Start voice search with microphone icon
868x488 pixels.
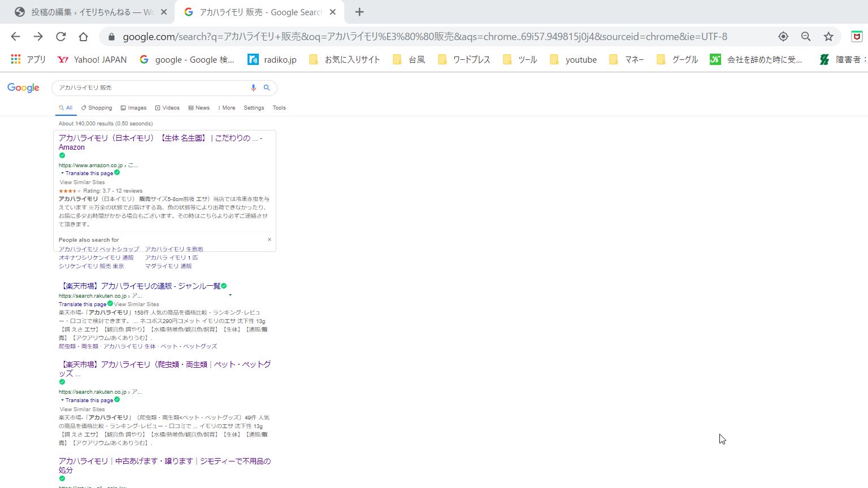coord(253,88)
